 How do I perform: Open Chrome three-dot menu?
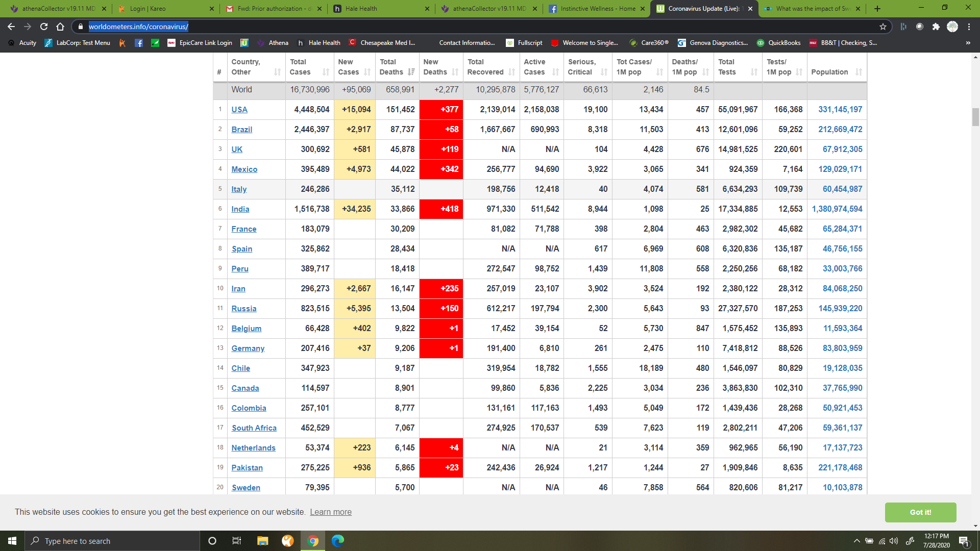pyautogui.click(x=969, y=27)
